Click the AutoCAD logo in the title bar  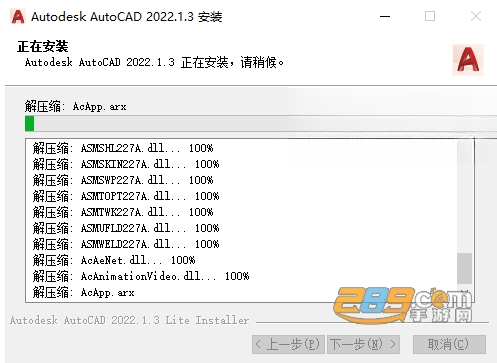pyautogui.click(x=18, y=16)
